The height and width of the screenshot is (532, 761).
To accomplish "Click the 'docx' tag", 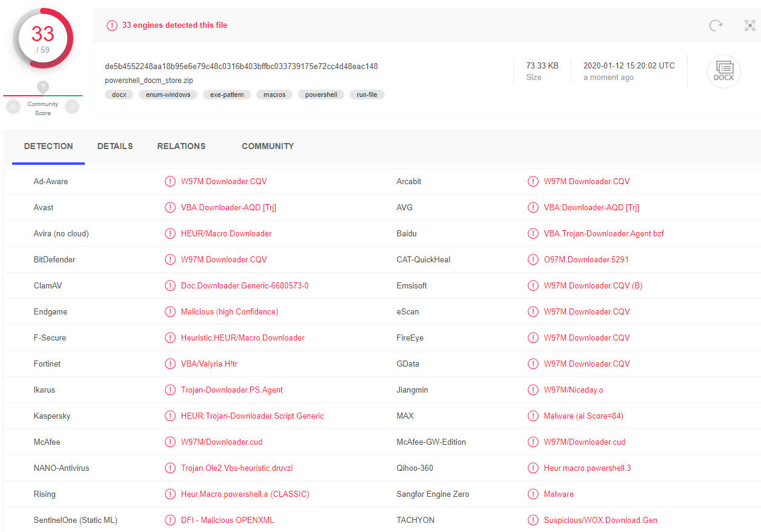I will (x=119, y=95).
